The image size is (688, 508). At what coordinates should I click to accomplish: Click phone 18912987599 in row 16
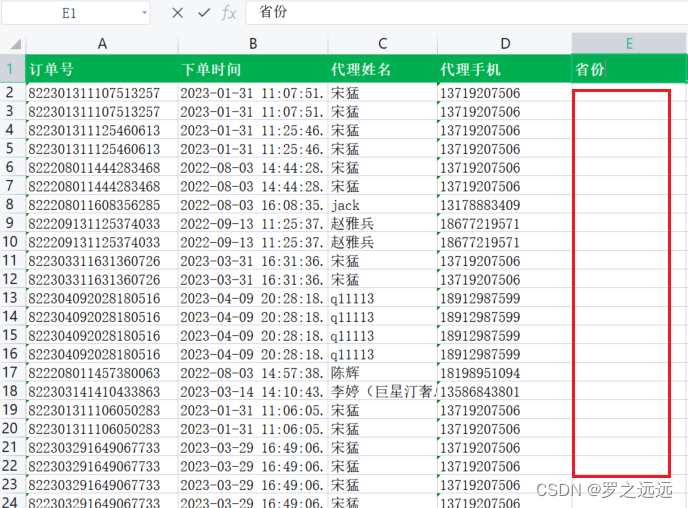point(505,354)
